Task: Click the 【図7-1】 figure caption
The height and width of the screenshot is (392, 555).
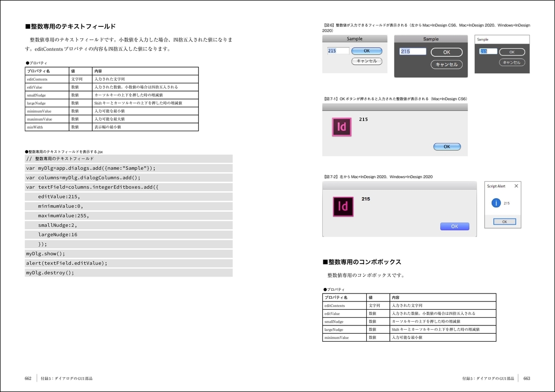Action: pyautogui.click(x=395, y=99)
